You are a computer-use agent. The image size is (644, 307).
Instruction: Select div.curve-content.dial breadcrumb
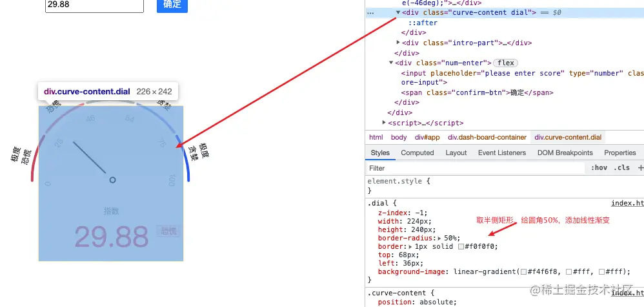coord(568,138)
